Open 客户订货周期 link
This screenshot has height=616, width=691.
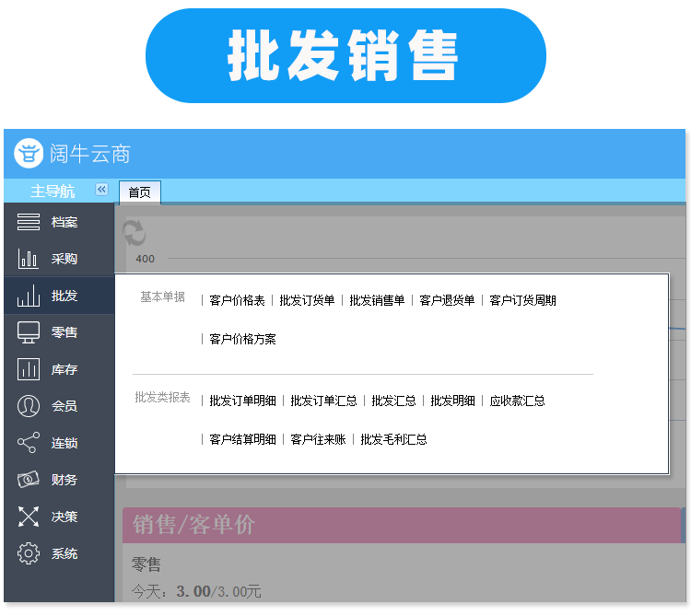coord(522,301)
